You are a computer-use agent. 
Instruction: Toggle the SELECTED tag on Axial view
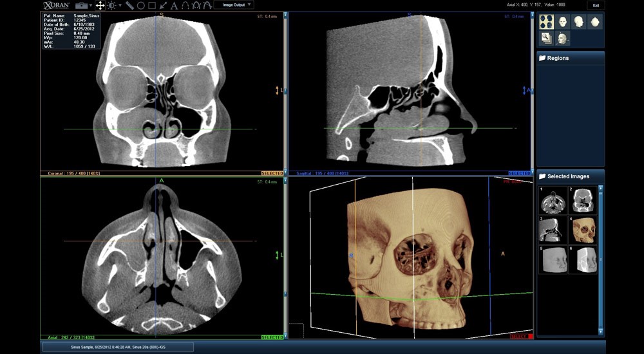click(x=272, y=337)
